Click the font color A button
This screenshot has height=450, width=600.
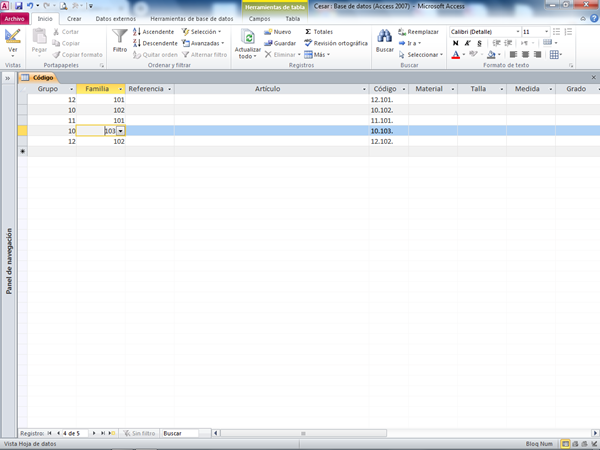click(x=456, y=55)
